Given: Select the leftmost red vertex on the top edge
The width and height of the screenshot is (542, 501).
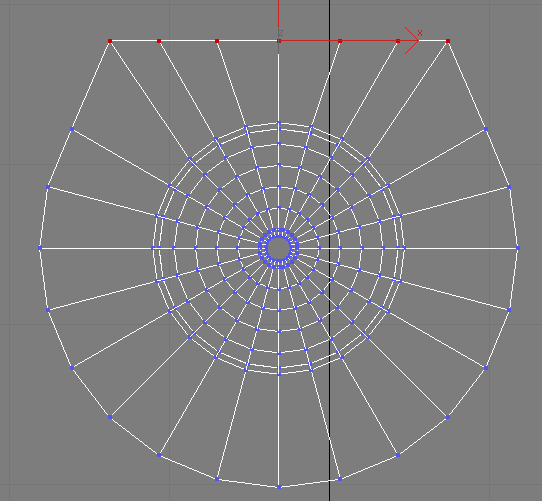Looking at the screenshot, I should tap(110, 41).
